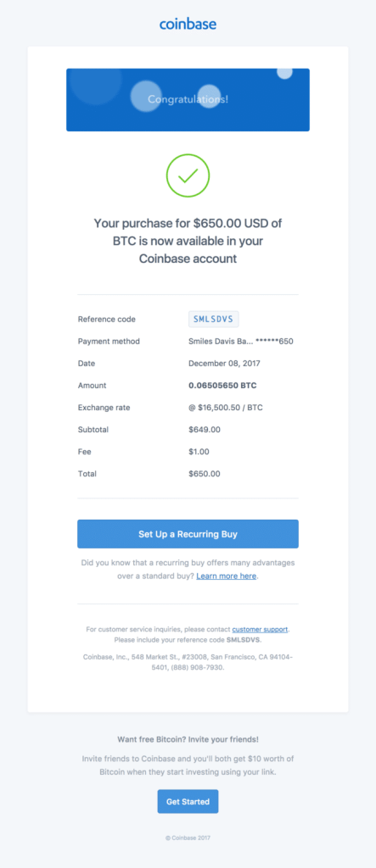Click the $650.00 total value

tap(204, 474)
